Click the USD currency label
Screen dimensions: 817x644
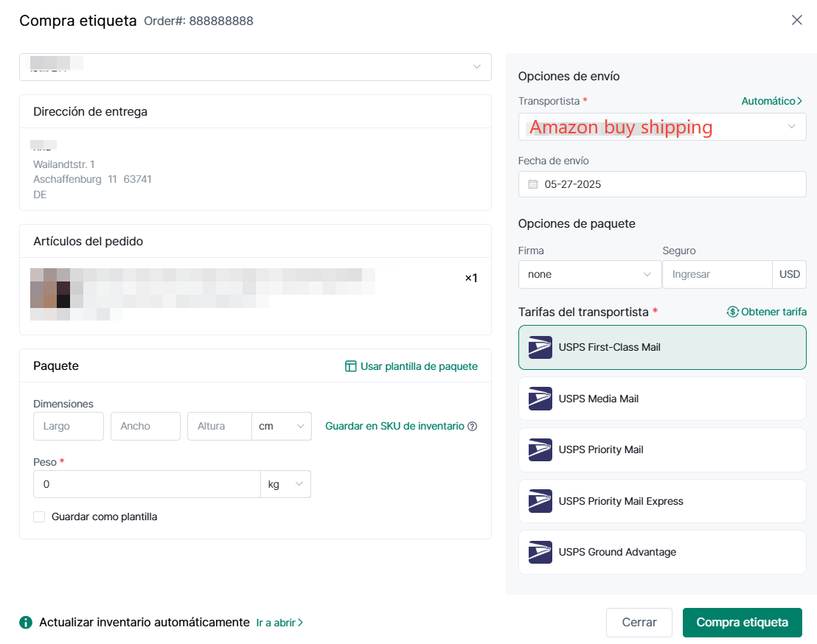pyautogui.click(x=790, y=274)
